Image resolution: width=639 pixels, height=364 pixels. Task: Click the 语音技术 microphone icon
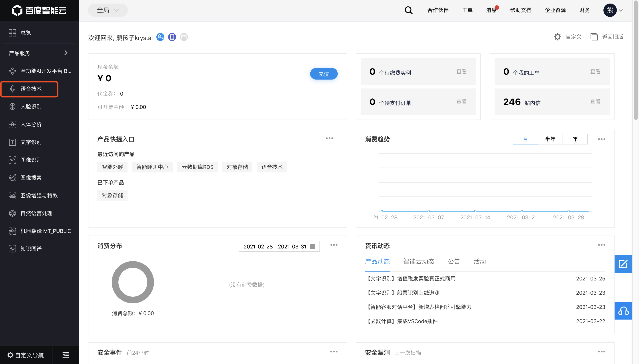(12, 89)
